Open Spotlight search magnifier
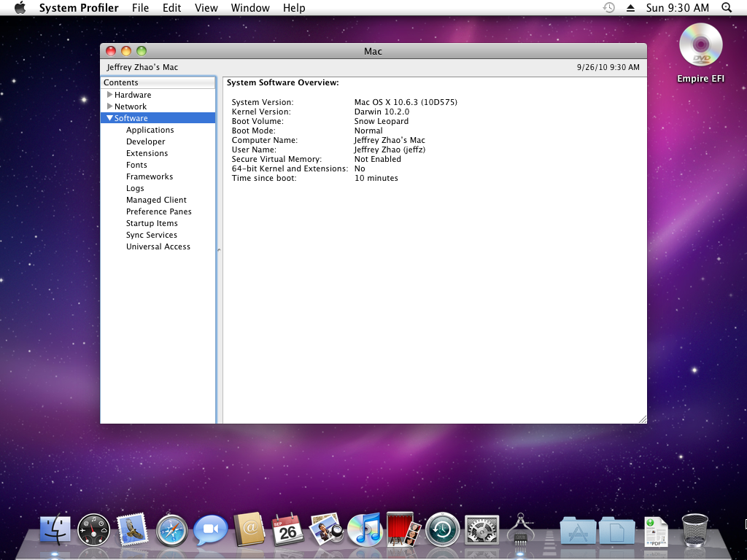This screenshot has height=560, width=747. pyautogui.click(x=727, y=7)
